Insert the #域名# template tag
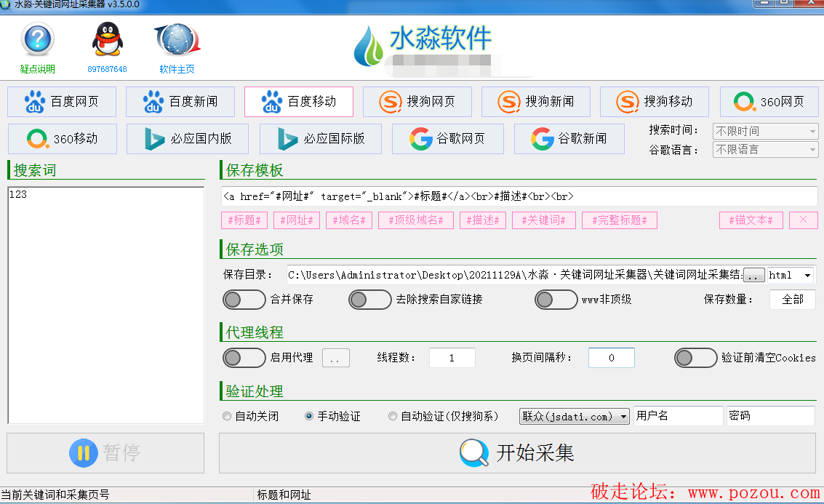 349,220
